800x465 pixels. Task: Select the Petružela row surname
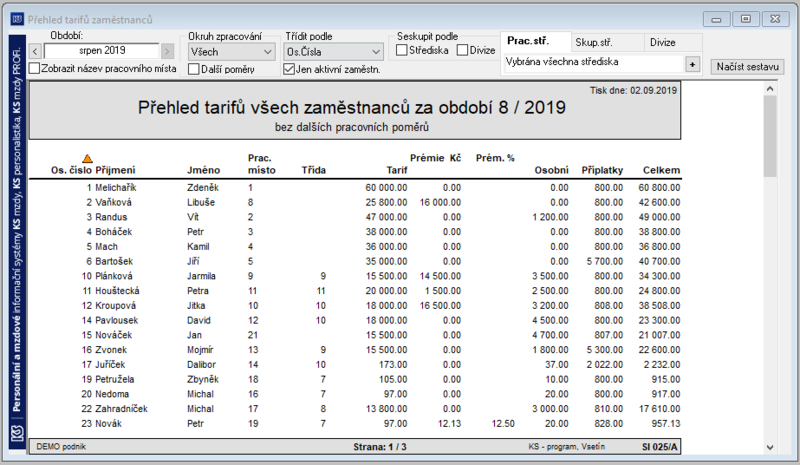(115, 380)
